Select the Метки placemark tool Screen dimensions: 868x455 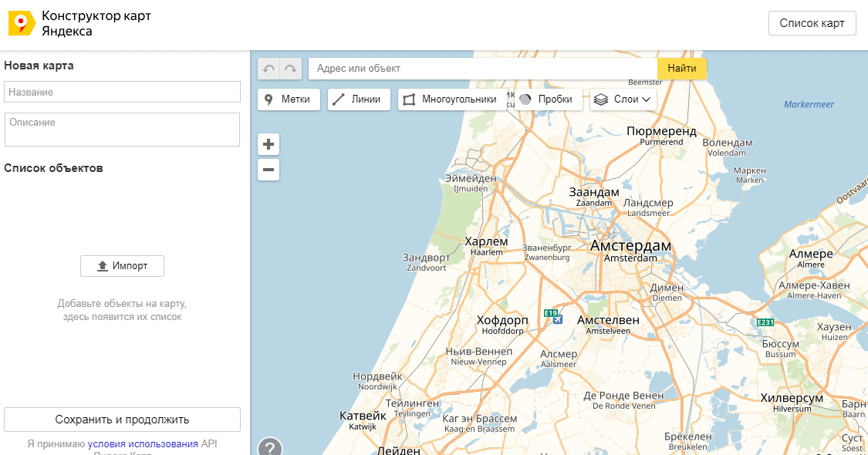point(289,99)
